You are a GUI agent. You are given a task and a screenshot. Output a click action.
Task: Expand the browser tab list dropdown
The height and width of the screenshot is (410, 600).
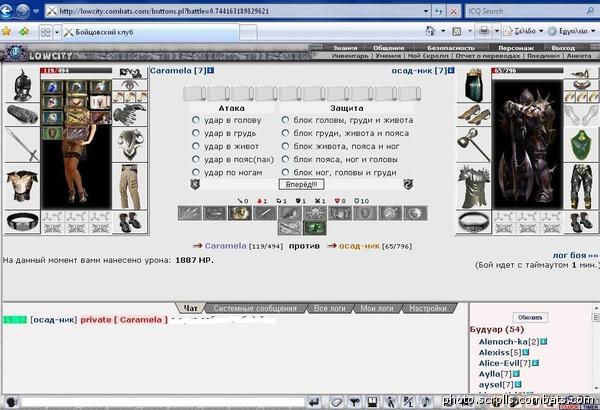click(57, 32)
